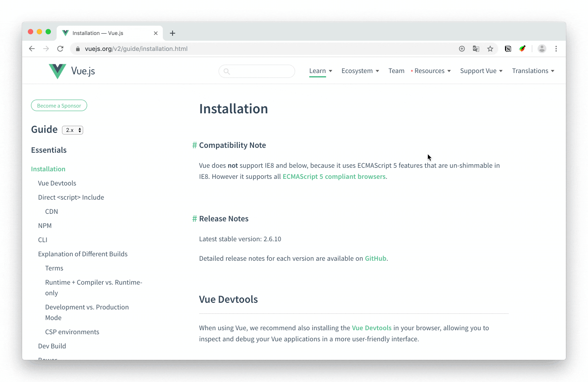This screenshot has width=588, height=382.
Task: Select the Installation — Vue.js tab
Action: (x=110, y=33)
